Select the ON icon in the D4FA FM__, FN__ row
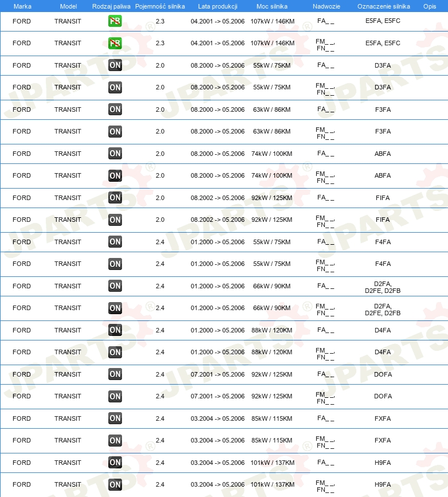Image resolution: width=448 pixels, height=497 pixels. [x=115, y=352]
